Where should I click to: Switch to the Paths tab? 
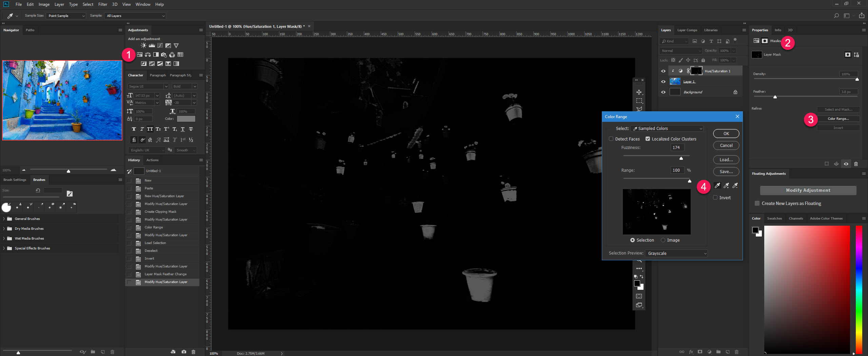click(30, 30)
